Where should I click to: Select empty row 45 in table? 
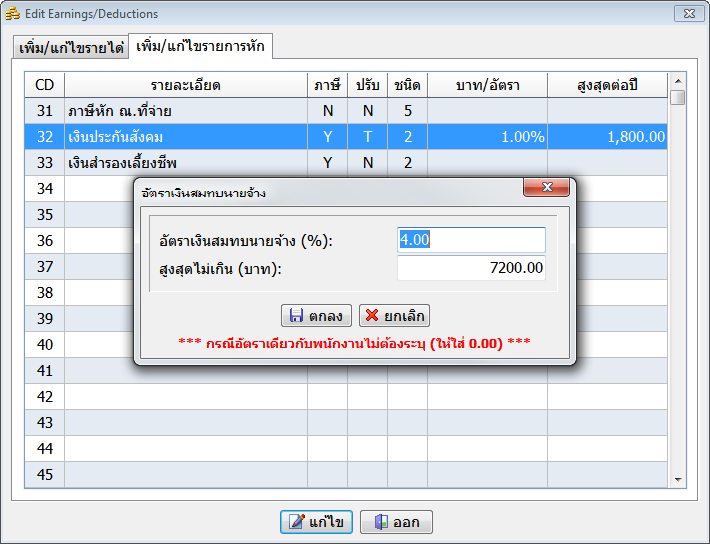click(185, 474)
